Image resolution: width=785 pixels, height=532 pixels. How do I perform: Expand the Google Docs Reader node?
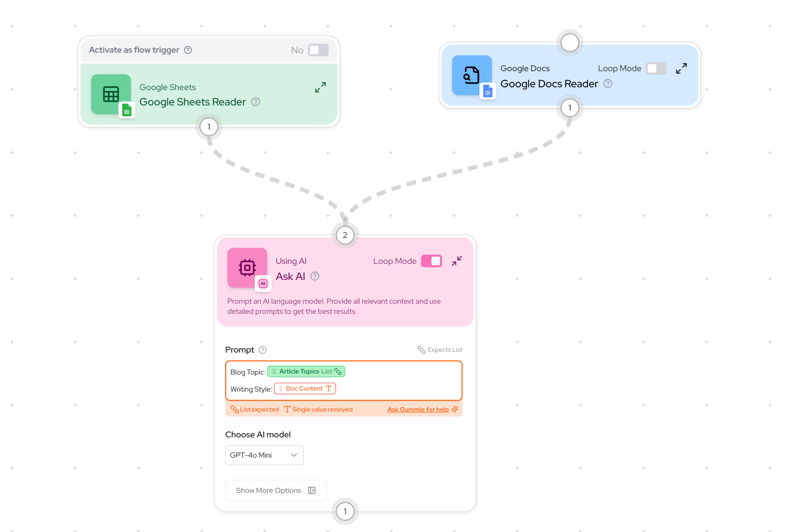[681, 68]
